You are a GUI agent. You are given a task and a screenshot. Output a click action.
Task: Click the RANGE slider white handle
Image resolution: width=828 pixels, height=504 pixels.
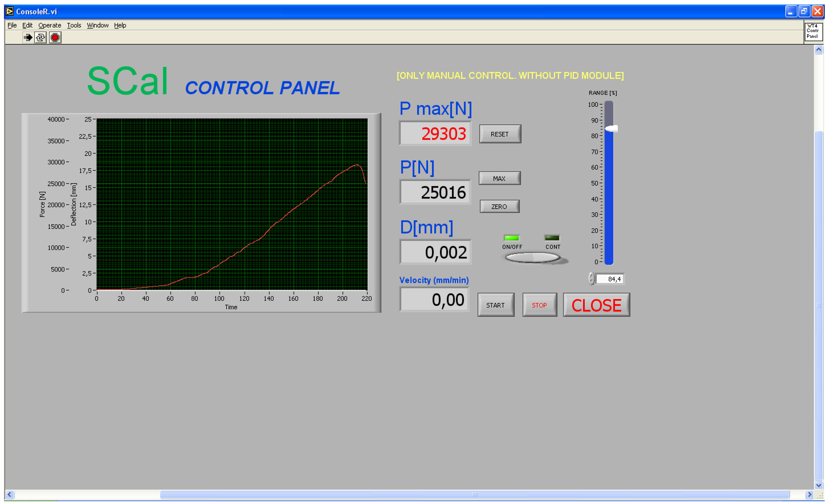point(612,129)
